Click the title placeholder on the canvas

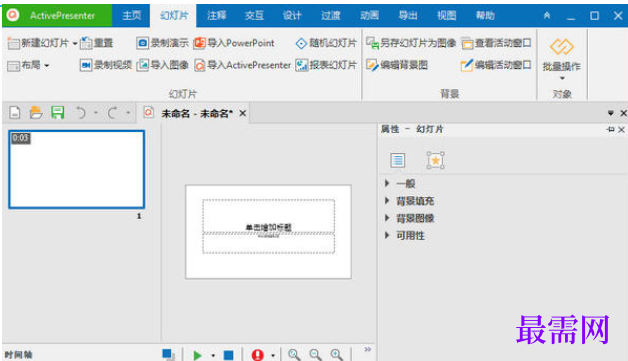268,216
